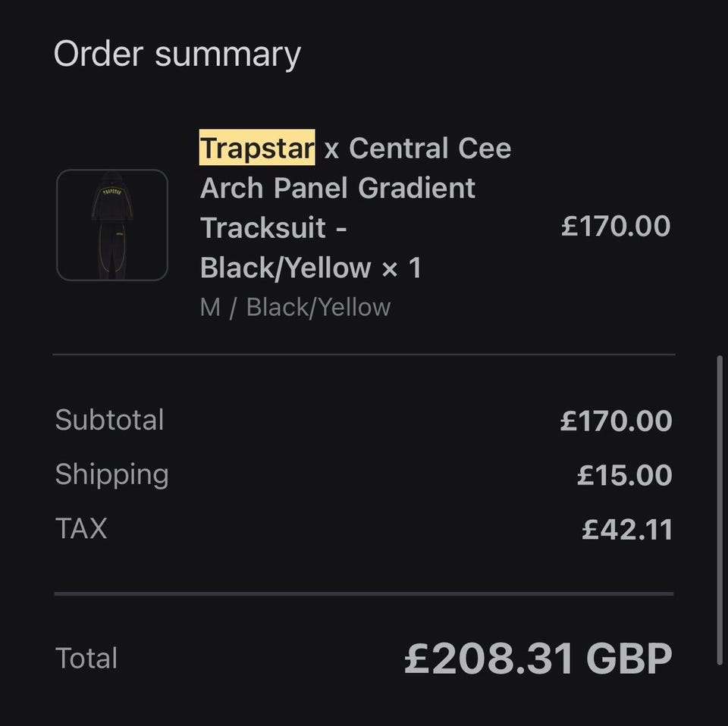Click the tracksuit product thumbnail
The width and height of the screenshot is (728, 726).
[x=112, y=225]
